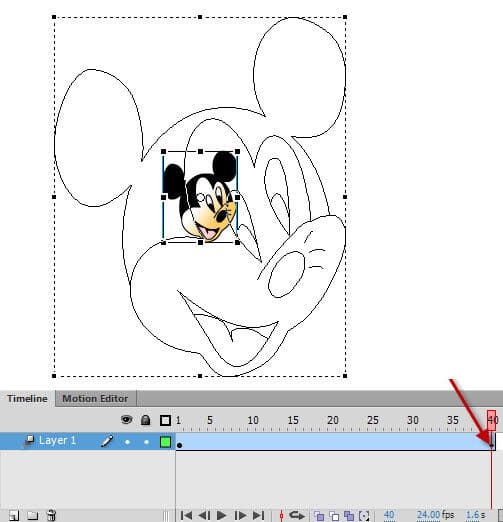Click the Center Frame red marker icon
This screenshot has height=522, width=503.
click(281, 516)
